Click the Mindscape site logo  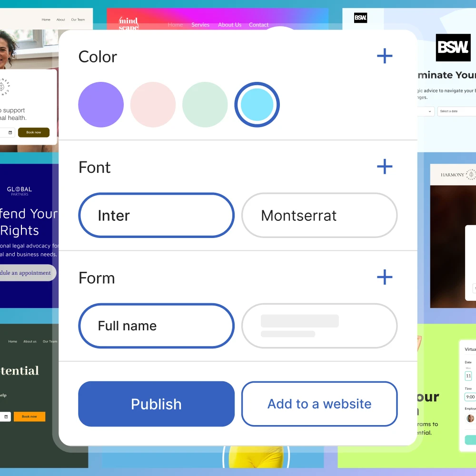pos(129,21)
